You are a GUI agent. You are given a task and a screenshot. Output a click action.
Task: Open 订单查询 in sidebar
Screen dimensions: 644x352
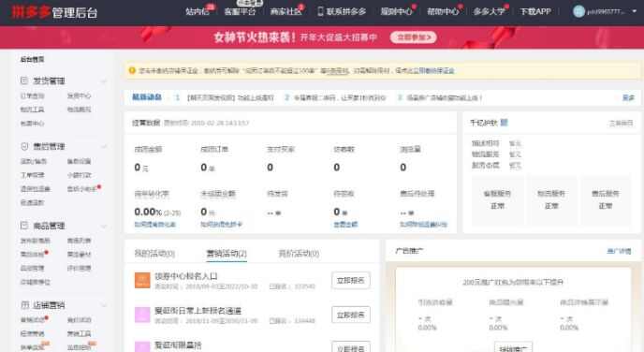[33, 95]
